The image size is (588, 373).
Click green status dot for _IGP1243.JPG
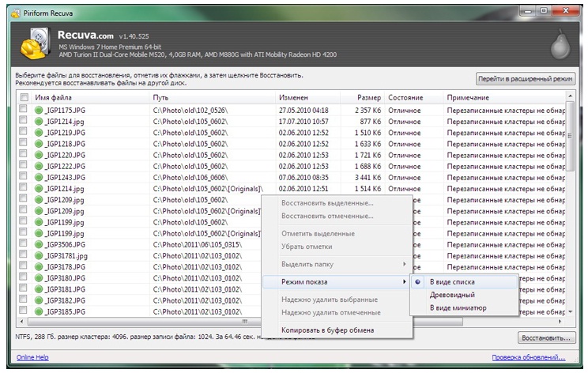point(39,177)
